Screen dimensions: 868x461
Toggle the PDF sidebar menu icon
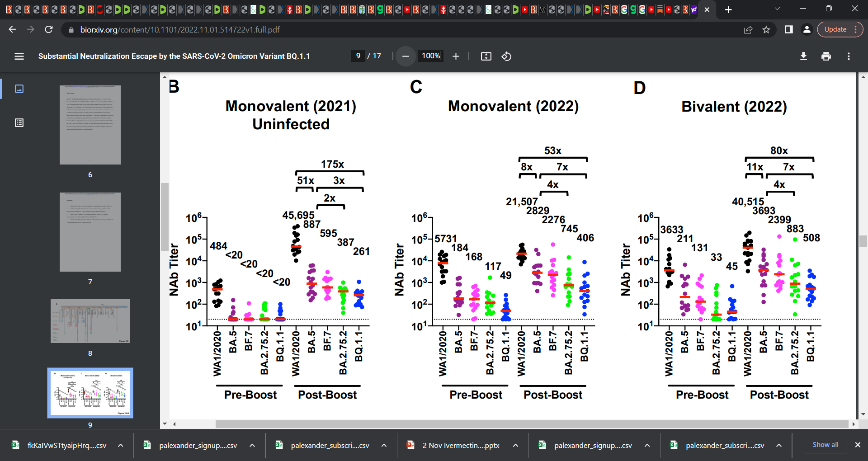click(x=19, y=56)
